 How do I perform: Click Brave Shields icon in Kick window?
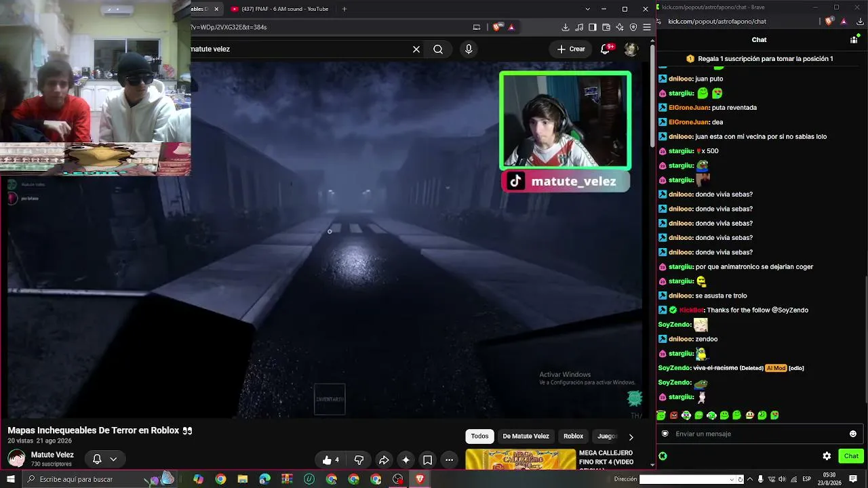829,21
